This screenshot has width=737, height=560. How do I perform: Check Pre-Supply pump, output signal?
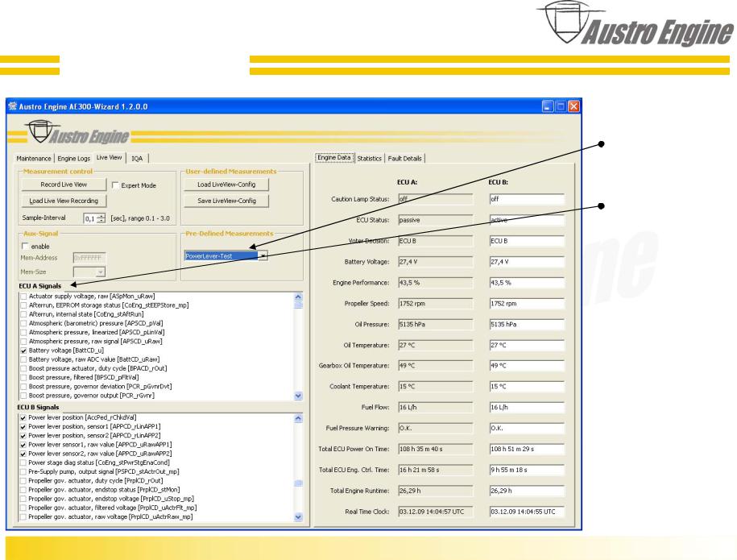[23, 472]
